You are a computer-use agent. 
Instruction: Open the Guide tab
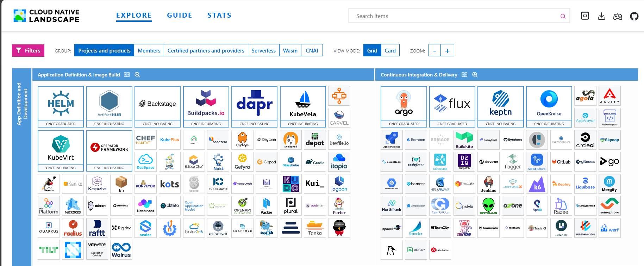click(180, 16)
